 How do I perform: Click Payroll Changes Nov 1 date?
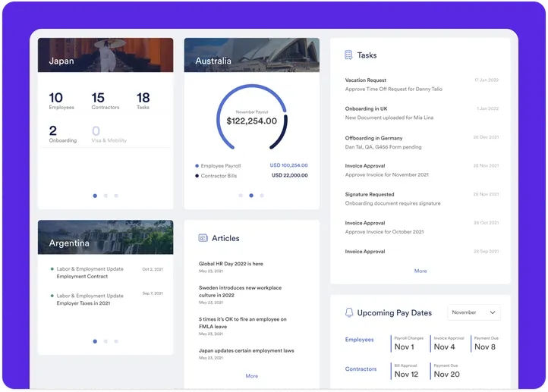pos(408,343)
